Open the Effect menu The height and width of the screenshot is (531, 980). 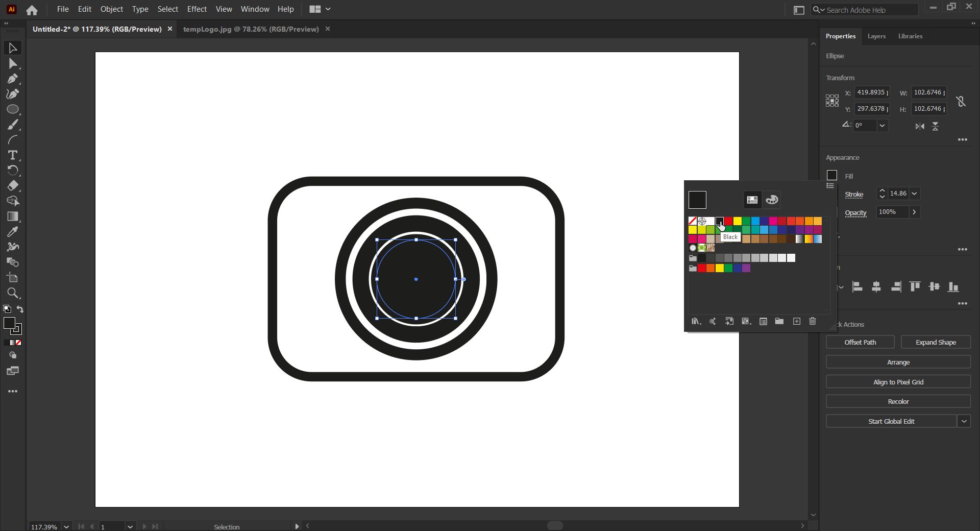click(197, 9)
